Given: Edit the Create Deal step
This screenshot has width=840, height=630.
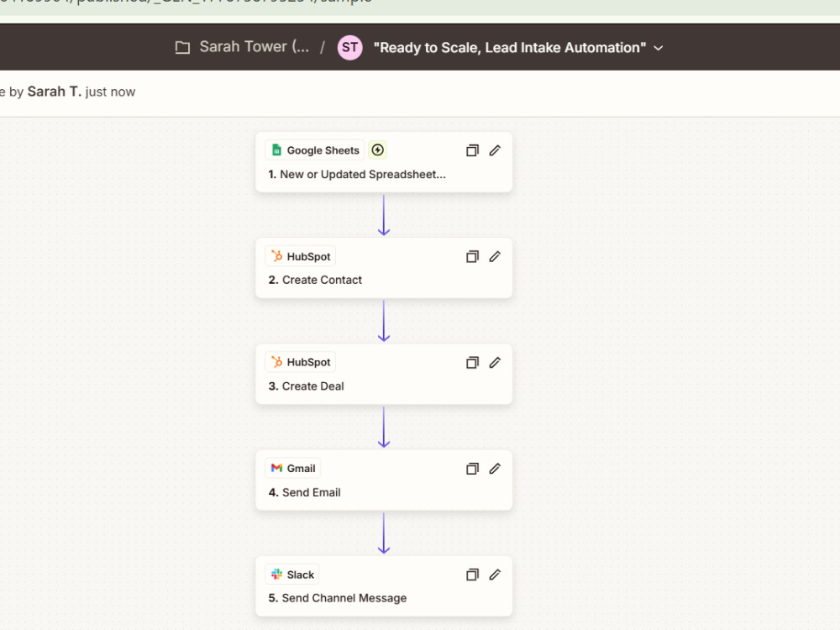Looking at the screenshot, I should (495, 363).
